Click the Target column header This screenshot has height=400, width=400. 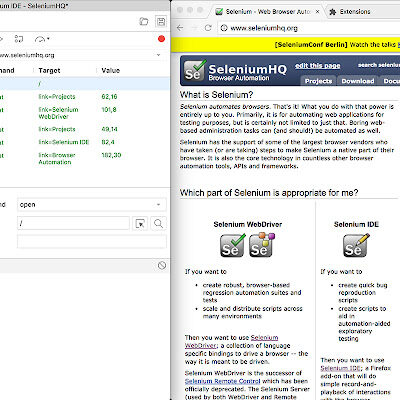click(49, 70)
